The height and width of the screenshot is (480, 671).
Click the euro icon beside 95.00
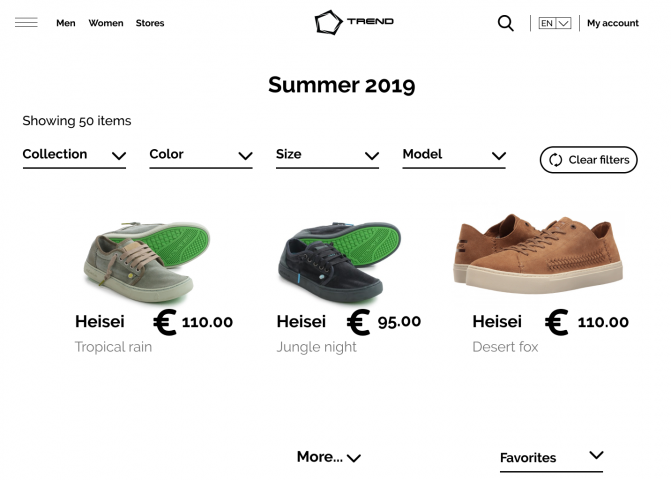358,322
